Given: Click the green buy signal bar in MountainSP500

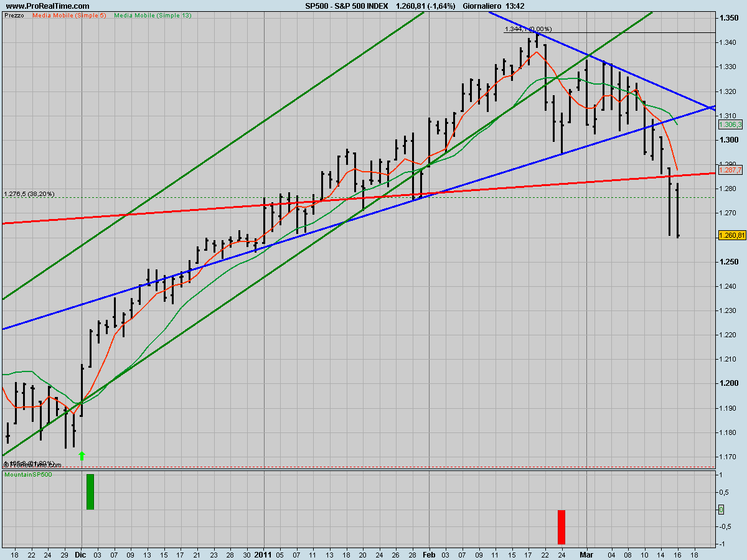Looking at the screenshot, I should point(90,492).
